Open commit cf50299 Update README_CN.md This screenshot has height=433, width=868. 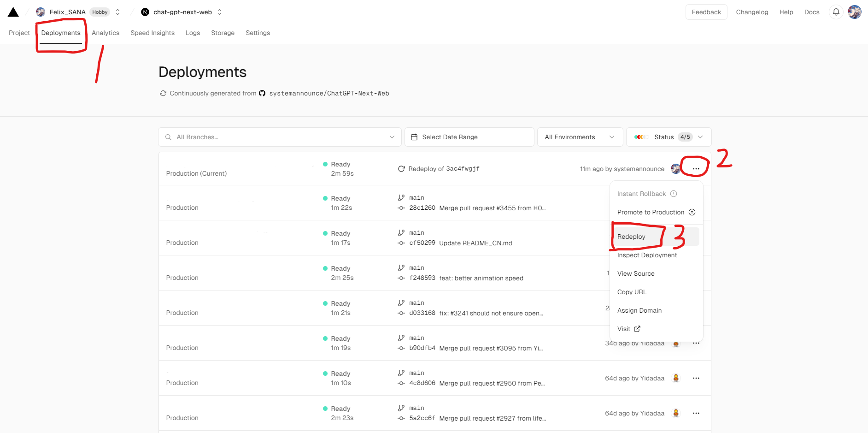[461, 243]
